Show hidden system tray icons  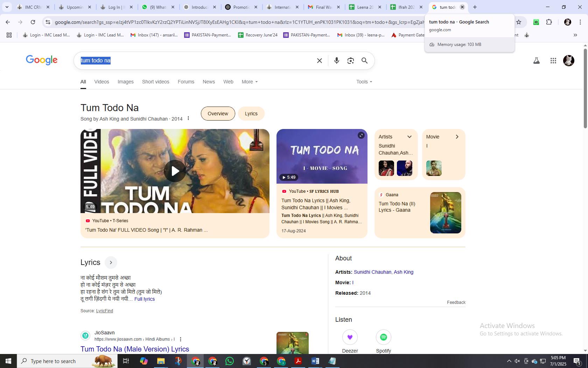pos(509,361)
